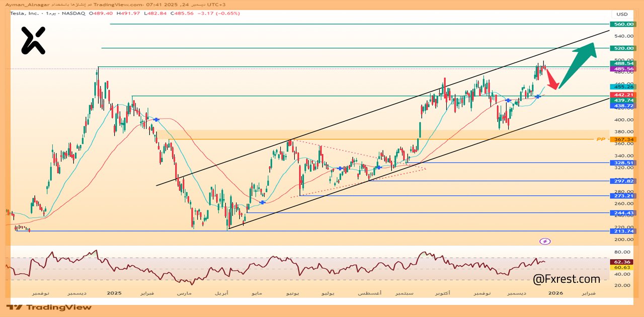Image resolution: width=644 pixels, height=317 pixels.
Task: Click the cyan 455.26 price label
Action: [x=623, y=87]
